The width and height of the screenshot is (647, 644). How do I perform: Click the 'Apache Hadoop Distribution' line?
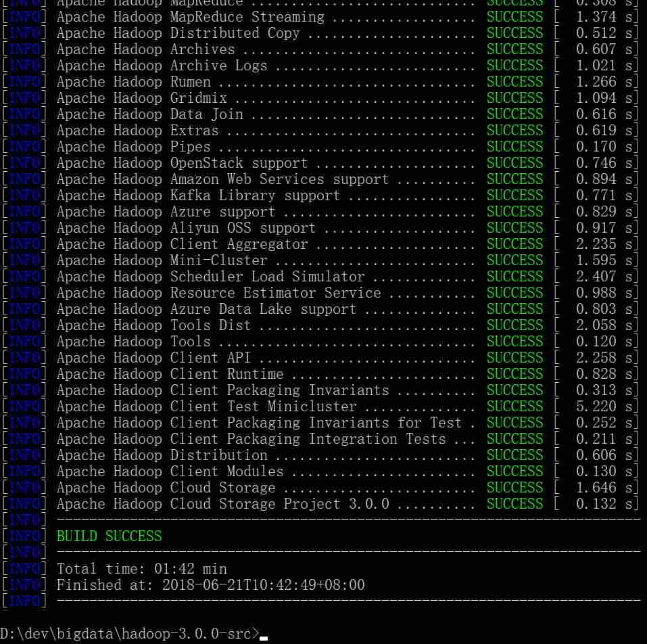(162, 455)
